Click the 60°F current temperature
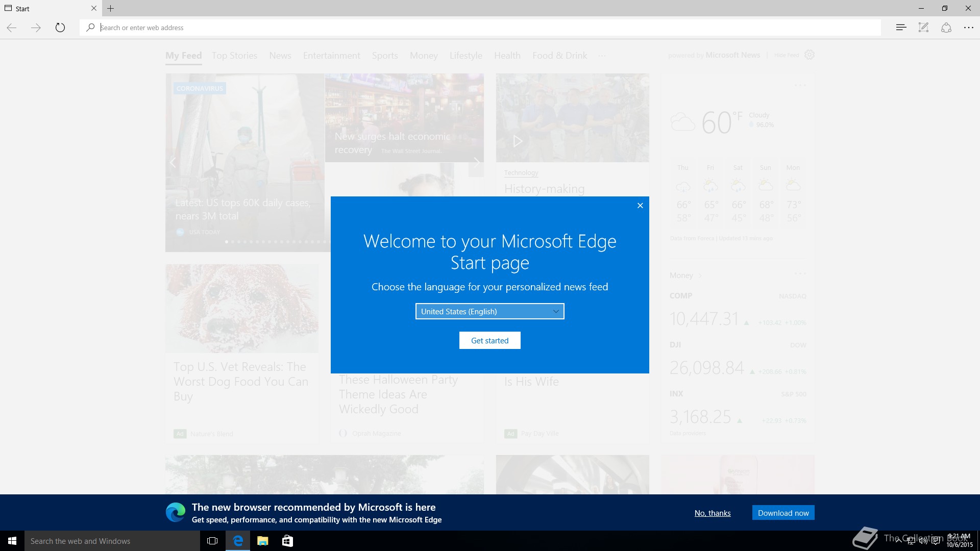Screen dimensions: 980x551 pyautogui.click(x=722, y=122)
